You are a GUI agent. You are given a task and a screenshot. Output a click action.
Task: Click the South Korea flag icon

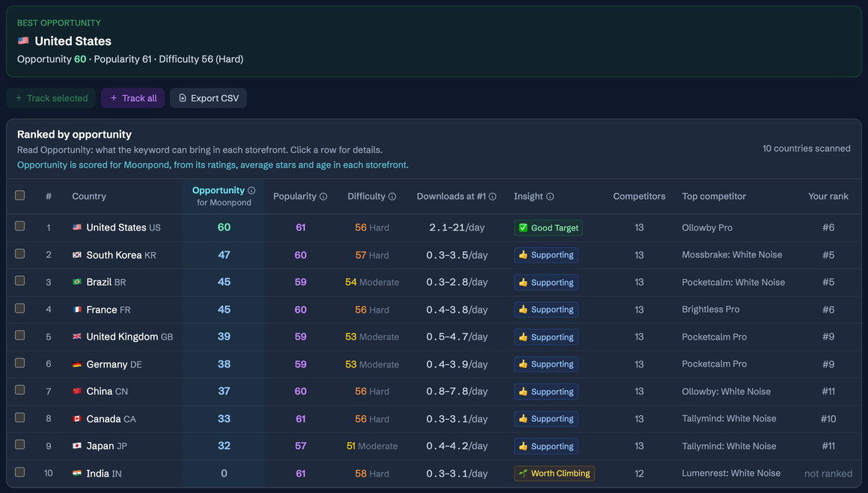pos(77,255)
